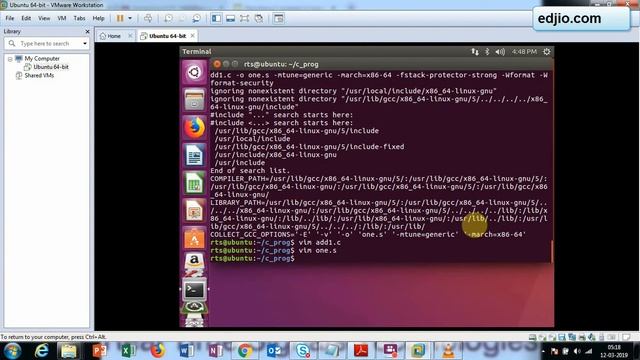Open the Tabs menu
Image resolution: width=640 pixels, height=360 pixels.
79,18
